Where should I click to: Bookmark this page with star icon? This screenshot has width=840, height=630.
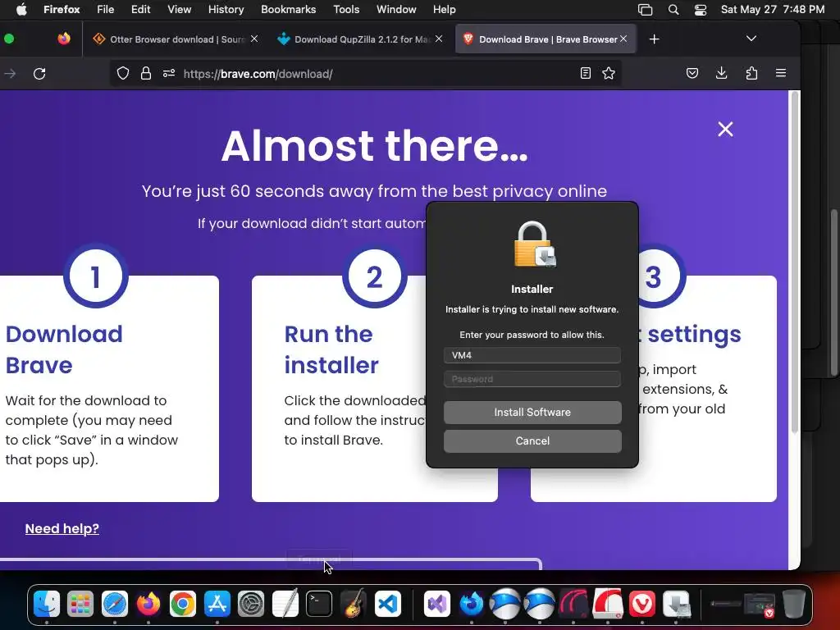pos(609,73)
